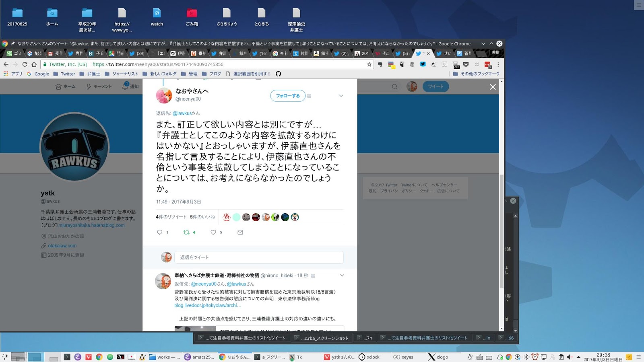This screenshot has width=644, height=362.
Task: Click the 返信をツイート reply input field
Action: [x=259, y=257]
